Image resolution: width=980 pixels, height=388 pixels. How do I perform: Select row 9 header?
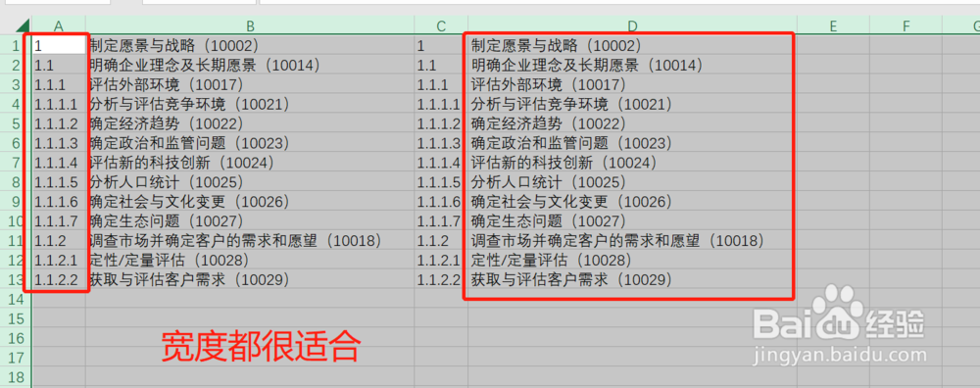pyautogui.click(x=16, y=201)
